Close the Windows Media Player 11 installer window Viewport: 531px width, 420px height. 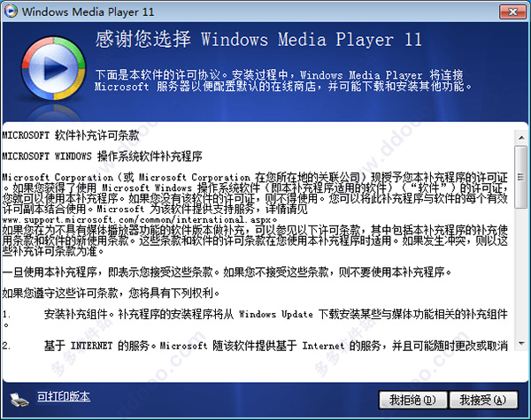(x=512, y=12)
